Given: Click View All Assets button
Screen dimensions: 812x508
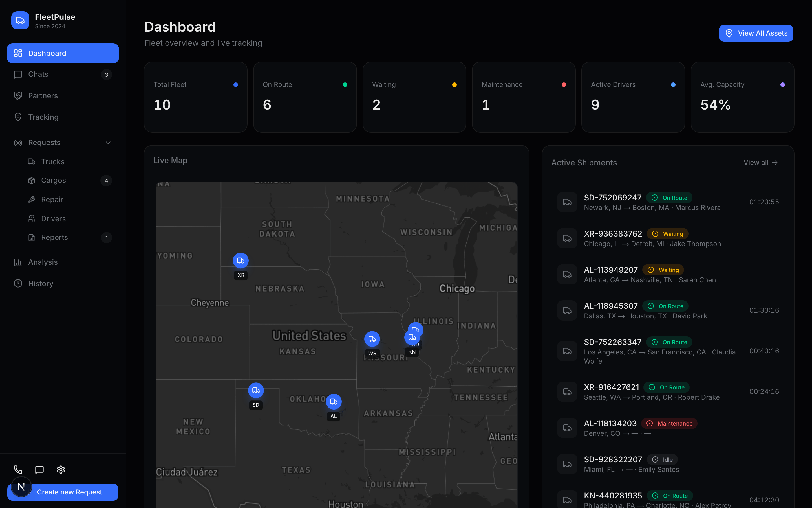Looking at the screenshot, I should point(756,33).
